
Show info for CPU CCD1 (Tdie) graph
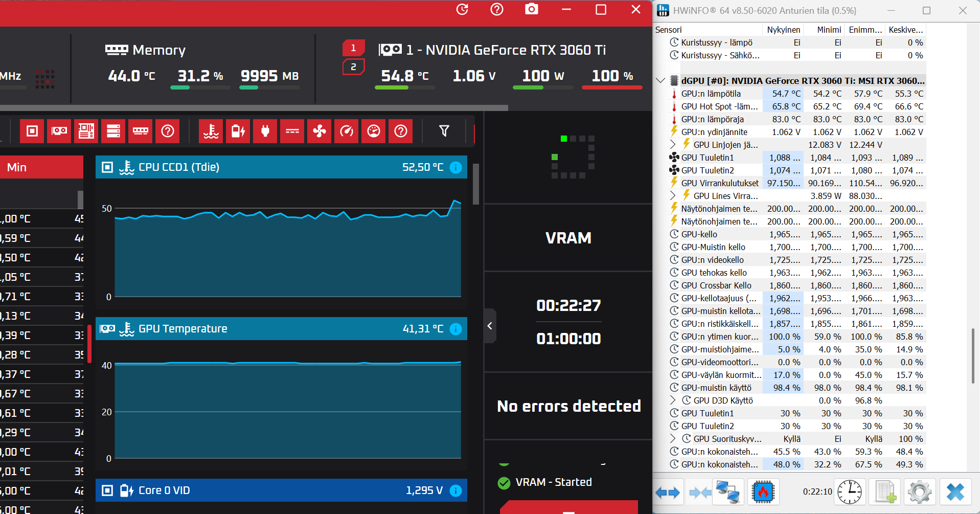click(x=455, y=167)
